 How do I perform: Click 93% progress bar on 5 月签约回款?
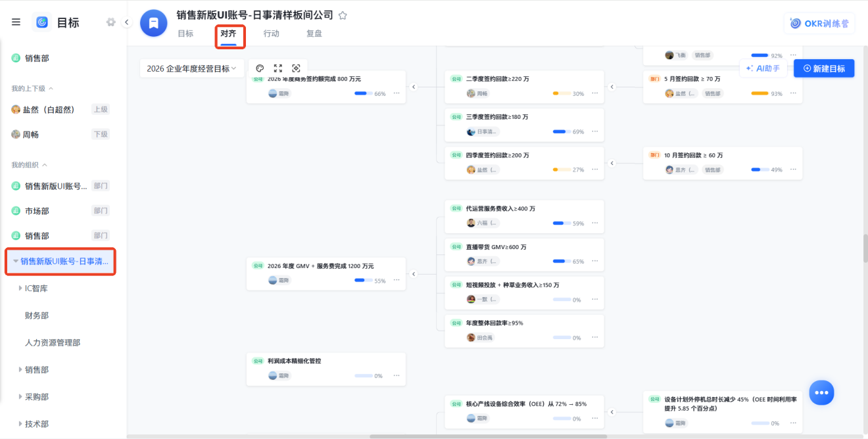[760, 93]
